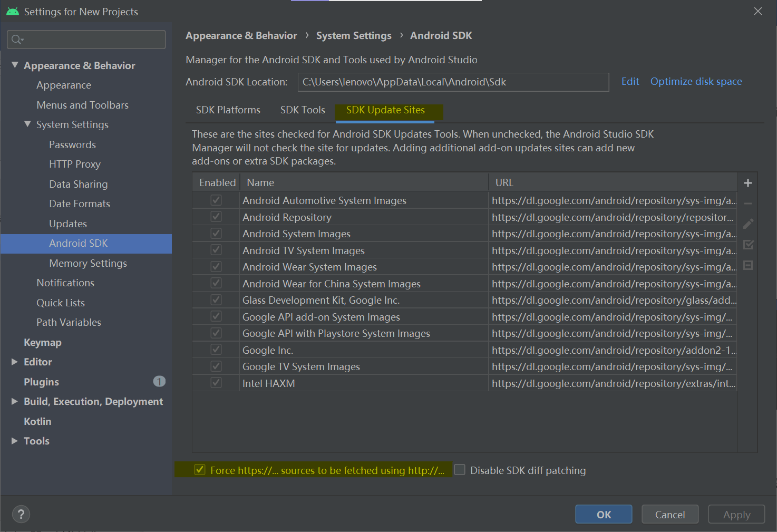Click the search magnifier icon in settings
Viewport: 777px width, 532px height.
click(x=17, y=40)
